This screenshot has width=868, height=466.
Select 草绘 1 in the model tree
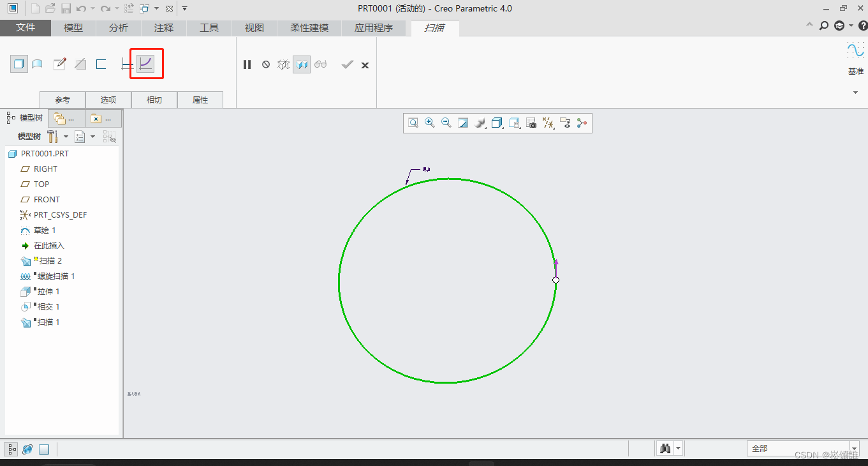pyautogui.click(x=45, y=230)
